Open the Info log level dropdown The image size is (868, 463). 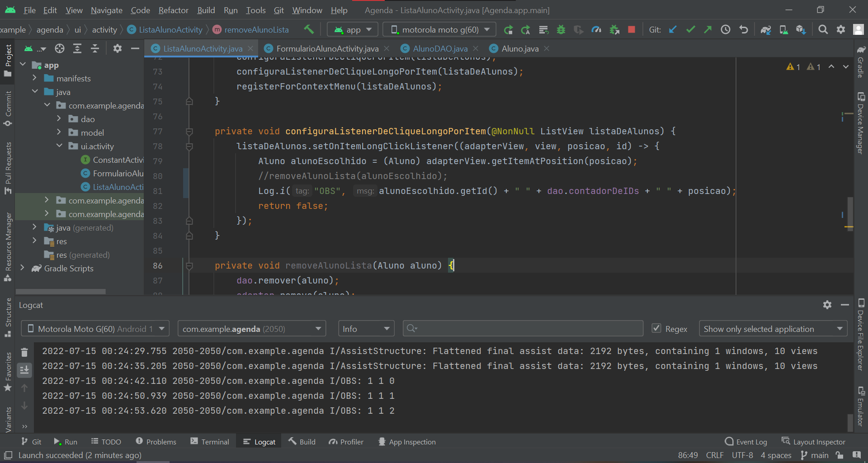(x=366, y=329)
